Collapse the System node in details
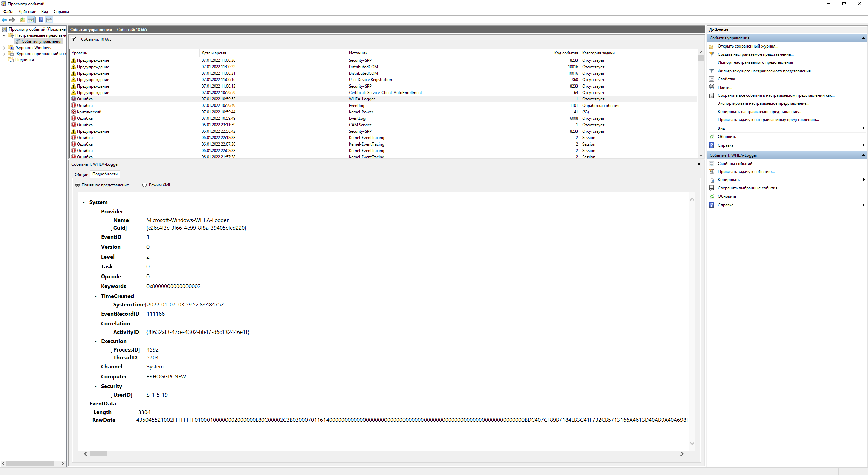The height and width of the screenshot is (475, 868). [84, 203]
